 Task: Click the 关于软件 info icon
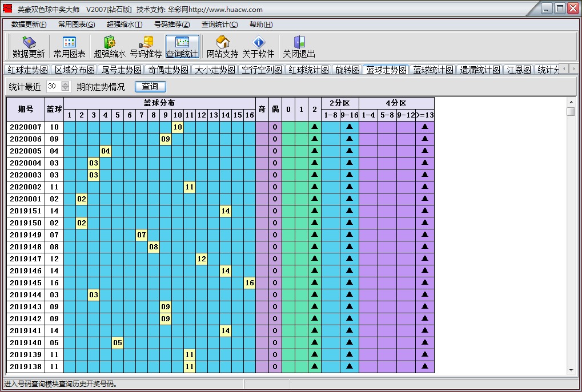coord(258,46)
